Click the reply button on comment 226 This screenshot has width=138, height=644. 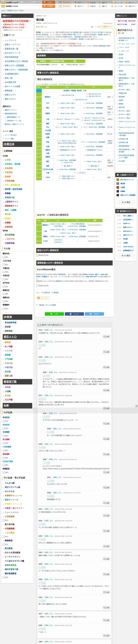[106, 472]
